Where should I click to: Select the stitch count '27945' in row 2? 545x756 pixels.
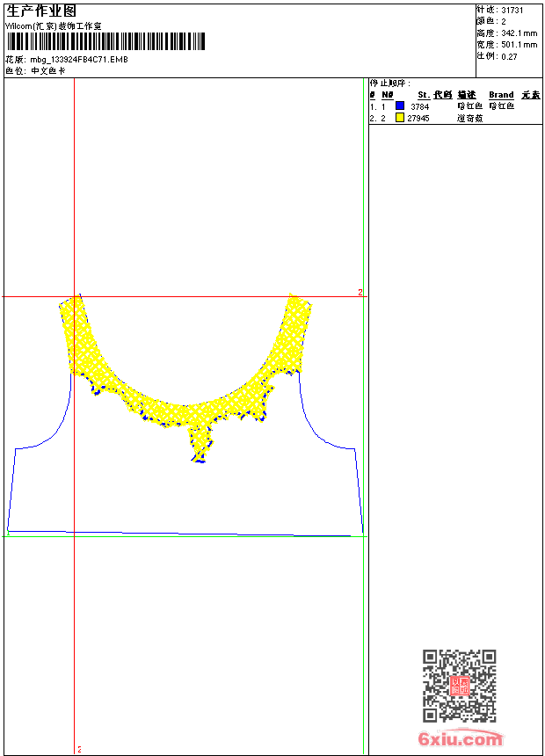(x=418, y=118)
